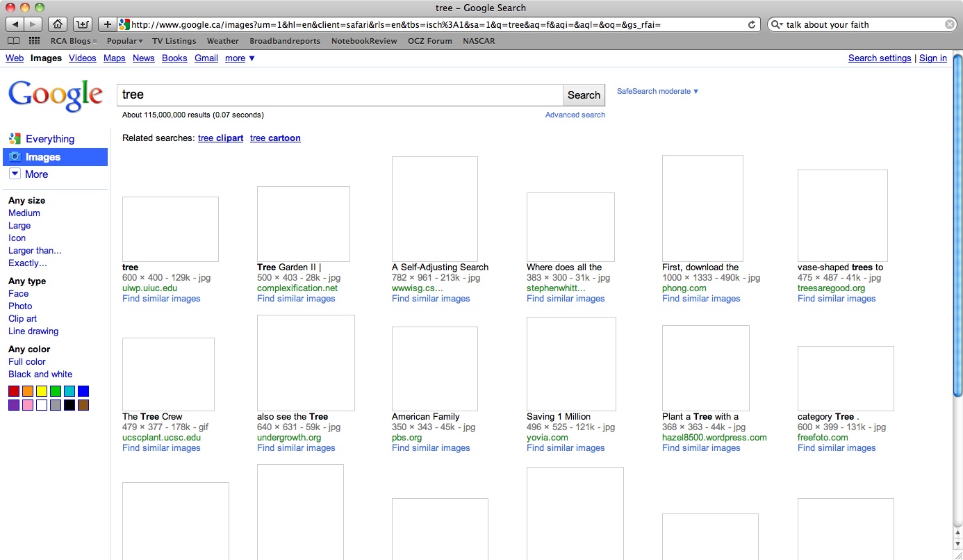This screenshot has width=963, height=560.
Task: Open the Videos tab link
Action: click(x=82, y=58)
